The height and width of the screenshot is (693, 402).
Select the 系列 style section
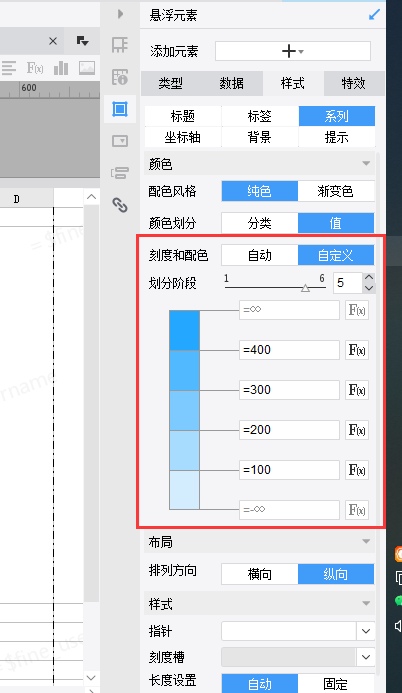pyautogui.click(x=337, y=116)
